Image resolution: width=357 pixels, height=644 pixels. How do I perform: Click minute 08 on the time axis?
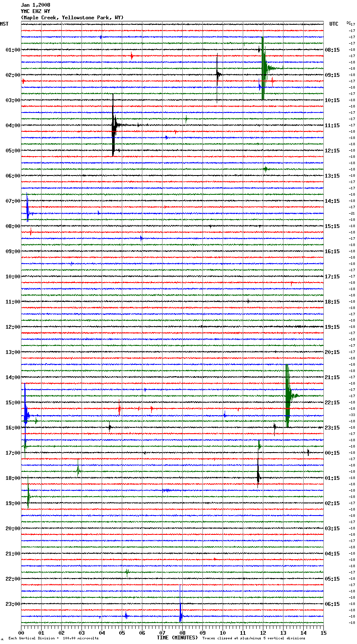pyautogui.click(x=182, y=633)
